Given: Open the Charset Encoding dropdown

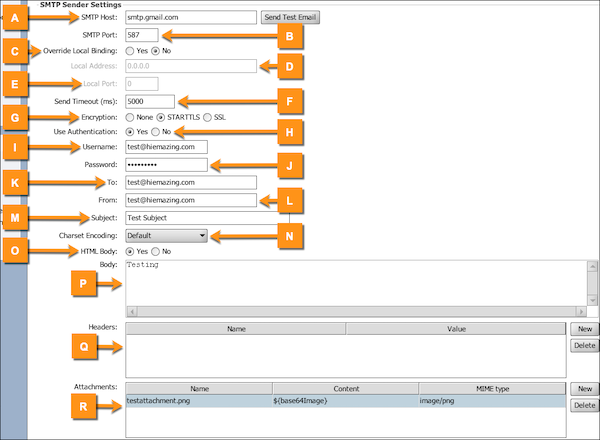Looking at the screenshot, I should tap(165, 235).
